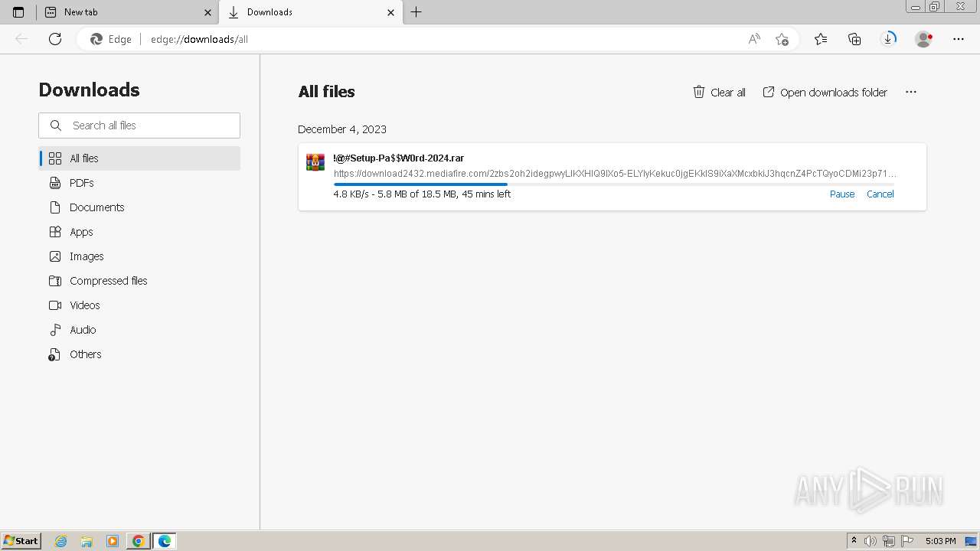Filter downloads by Others
This screenshot has width=980, height=551.
(139, 354)
